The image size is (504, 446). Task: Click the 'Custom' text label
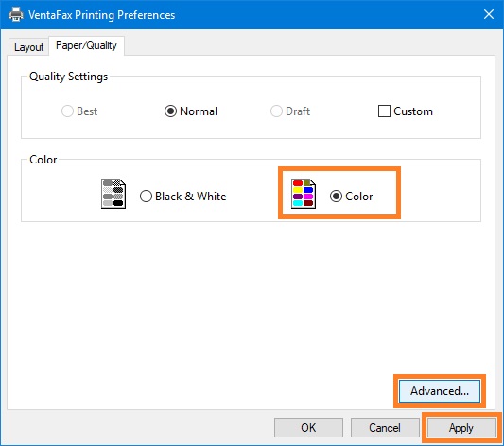413,111
